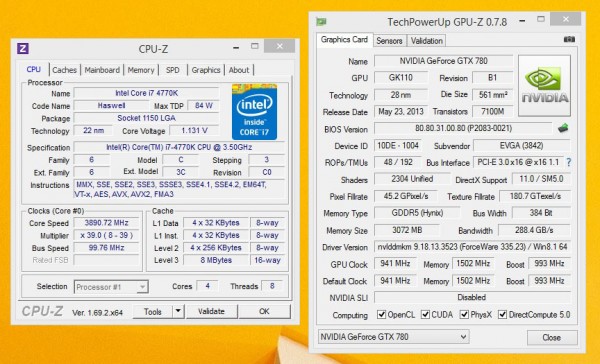The height and width of the screenshot is (364, 600).
Task: Click the Level 2 cache 4 x 256 KBytes
Action: (x=216, y=248)
